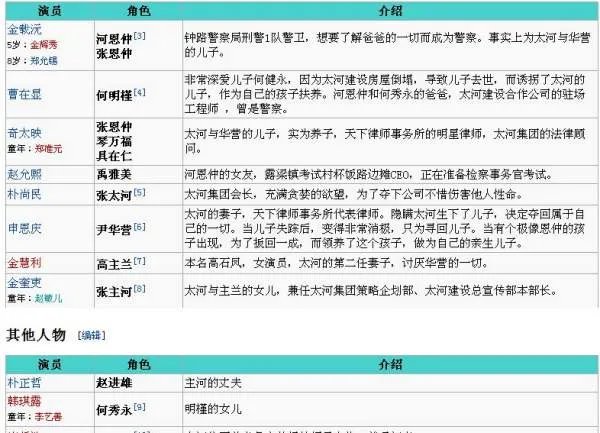Click the 其他人物 section heading
Screen dimensions: 600x433
pos(36,335)
